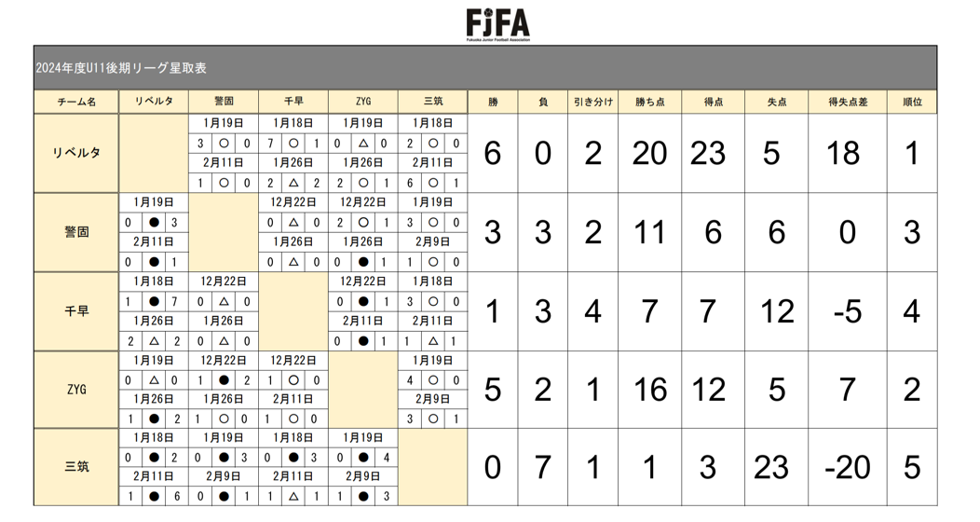Click 三筑's goal difference value -20

848,467
